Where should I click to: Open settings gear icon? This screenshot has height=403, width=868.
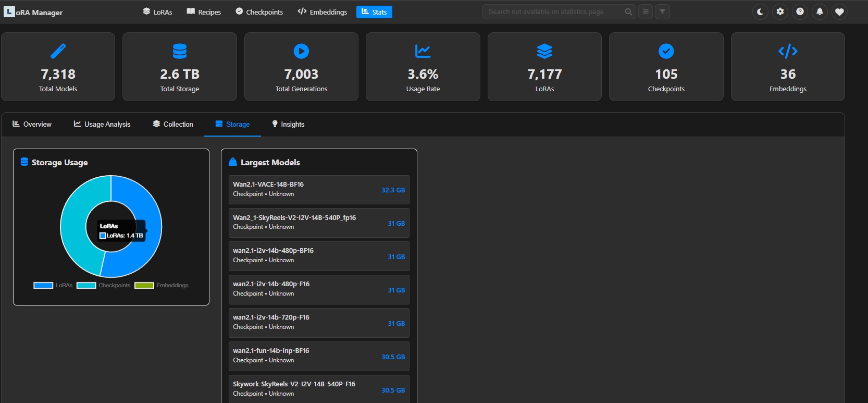(780, 11)
